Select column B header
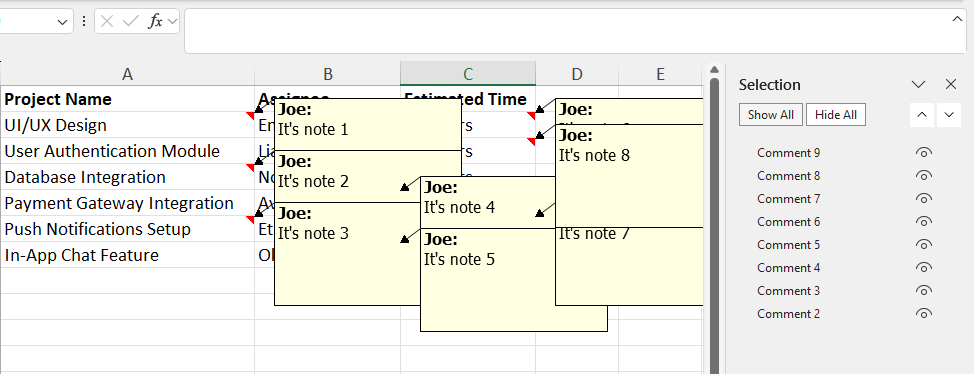 328,74
